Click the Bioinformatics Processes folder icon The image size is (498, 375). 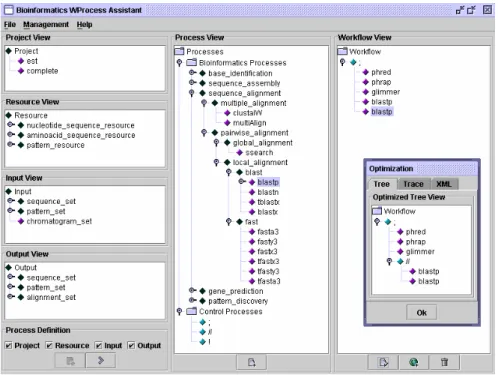coord(192,62)
